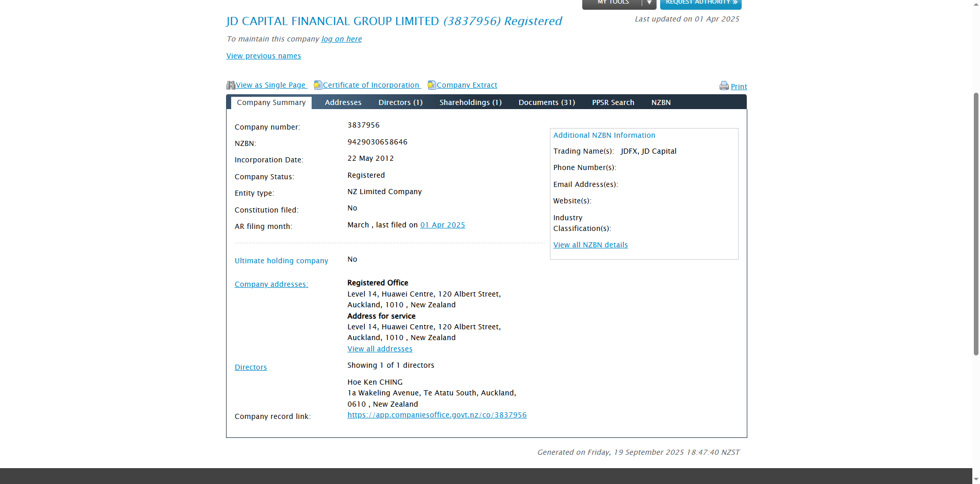Screen dimensions: 980x484
Task: Click the entity type NZ Limited Company
Action: (384, 192)
